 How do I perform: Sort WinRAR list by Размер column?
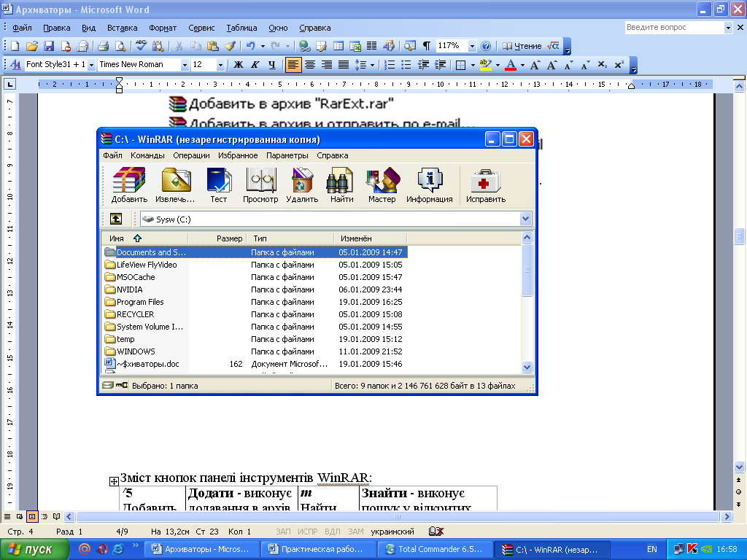click(x=217, y=238)
